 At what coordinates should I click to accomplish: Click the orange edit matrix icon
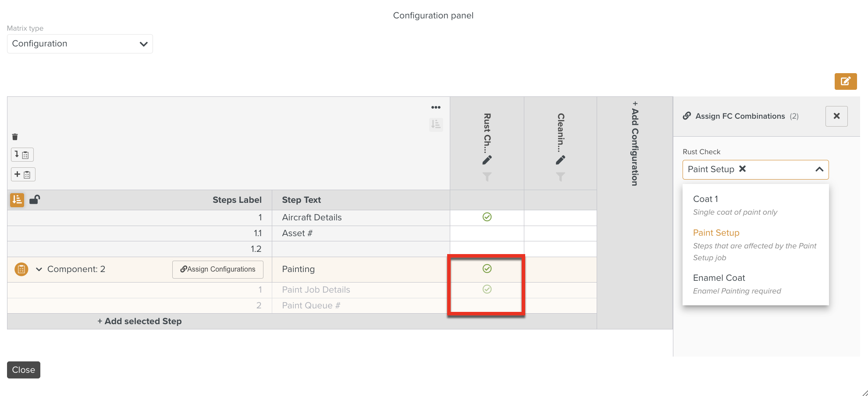click(845, 81)
